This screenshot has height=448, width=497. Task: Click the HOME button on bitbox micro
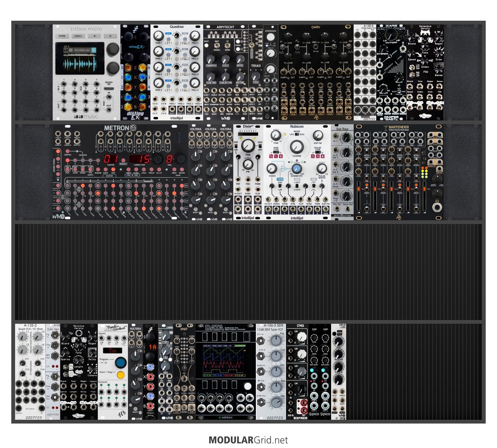(x=62, y=36)
